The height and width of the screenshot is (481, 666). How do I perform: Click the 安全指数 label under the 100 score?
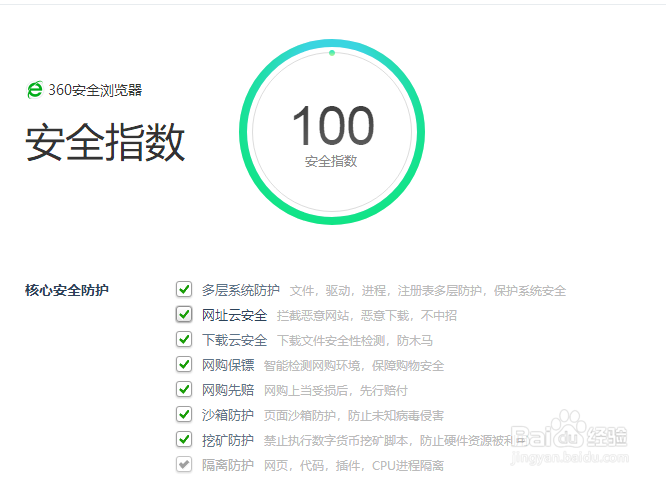[331, 161]
